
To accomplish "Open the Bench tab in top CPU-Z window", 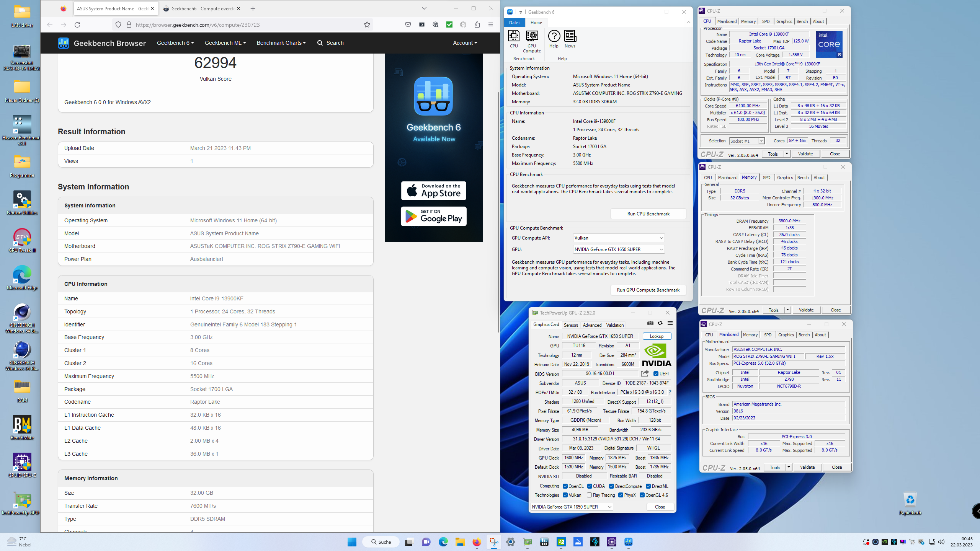I will 802,21.
